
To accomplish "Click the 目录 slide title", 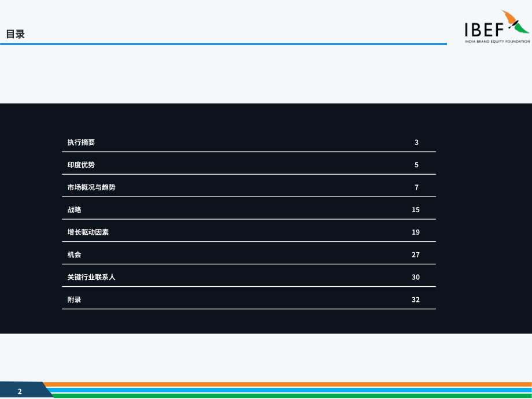I will (x=15, y=34).
